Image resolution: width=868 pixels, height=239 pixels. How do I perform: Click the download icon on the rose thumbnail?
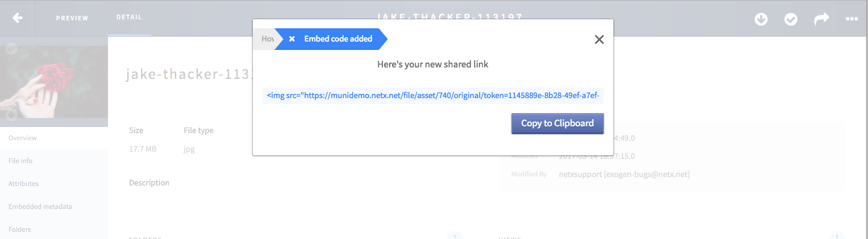(11, 114)
